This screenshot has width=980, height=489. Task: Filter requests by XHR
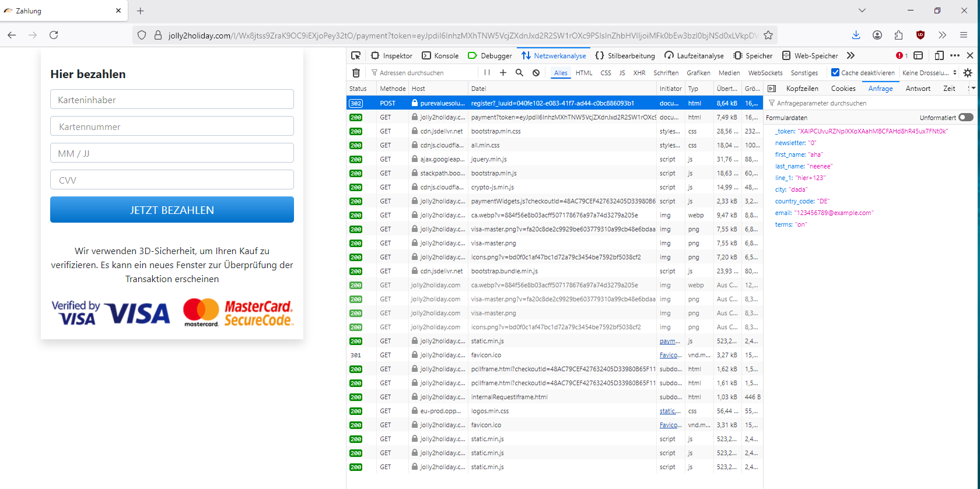(639, 73)
